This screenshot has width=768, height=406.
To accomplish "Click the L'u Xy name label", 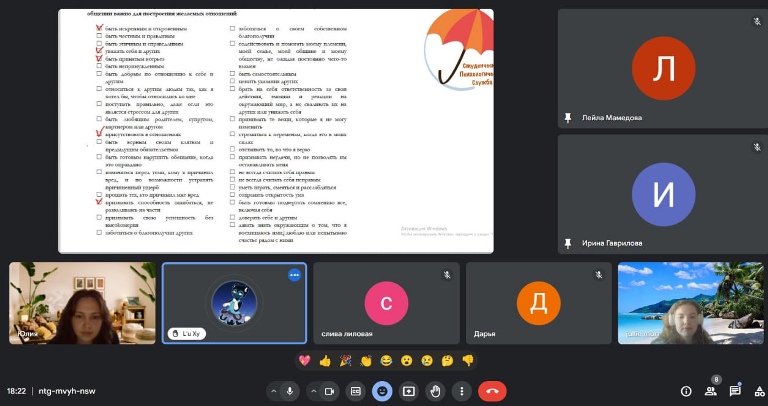I will 187,334.
